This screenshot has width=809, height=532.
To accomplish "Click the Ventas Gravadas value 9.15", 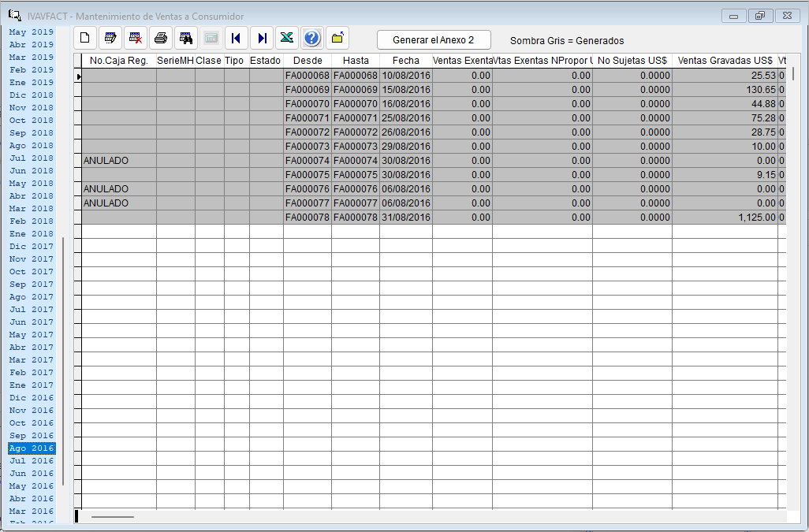I will (x=725, y=175).
